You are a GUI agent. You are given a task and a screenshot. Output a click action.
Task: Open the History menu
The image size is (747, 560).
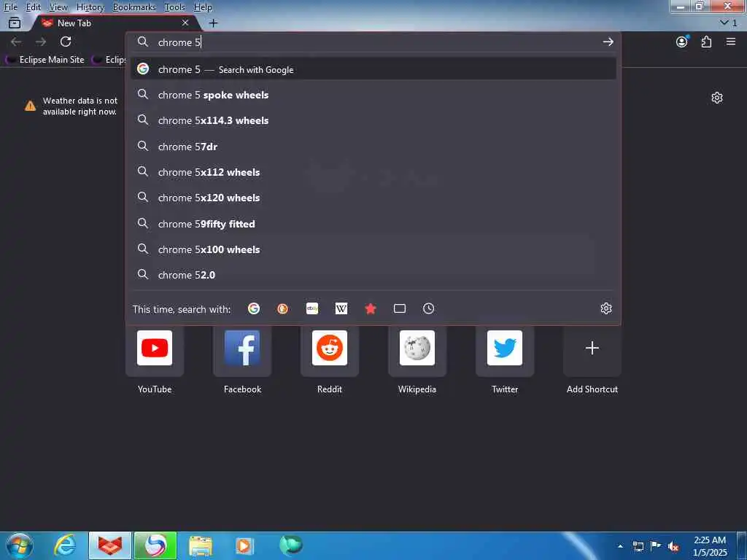pos(90,7)
